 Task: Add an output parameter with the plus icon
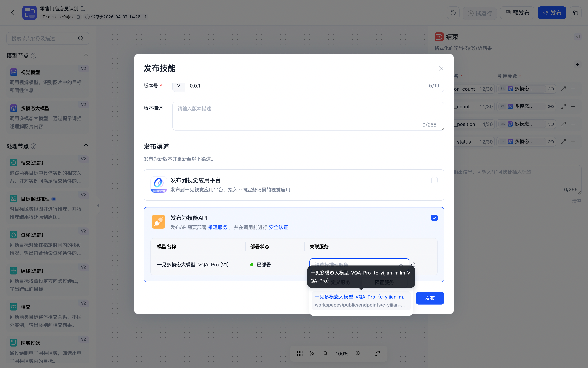pos(578,64)
